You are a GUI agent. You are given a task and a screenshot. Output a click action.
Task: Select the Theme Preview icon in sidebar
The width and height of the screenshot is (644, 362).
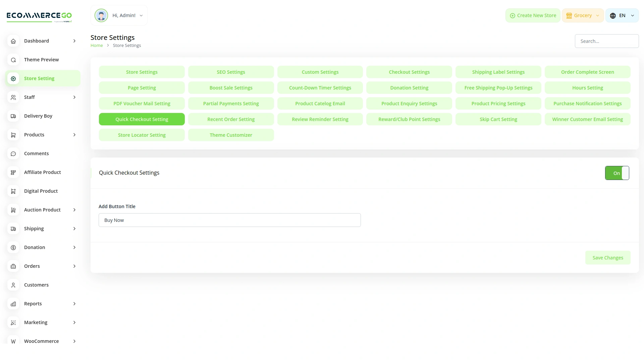click(13, 60)
